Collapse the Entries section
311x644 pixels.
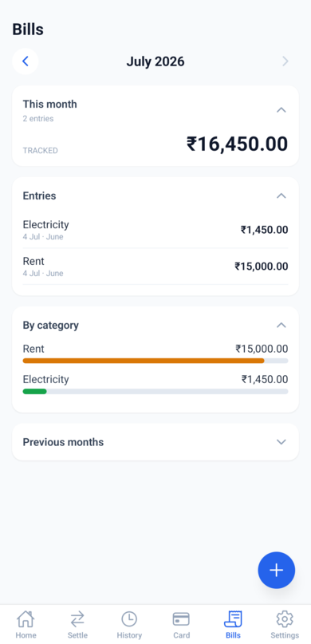[x=281, y=196]
